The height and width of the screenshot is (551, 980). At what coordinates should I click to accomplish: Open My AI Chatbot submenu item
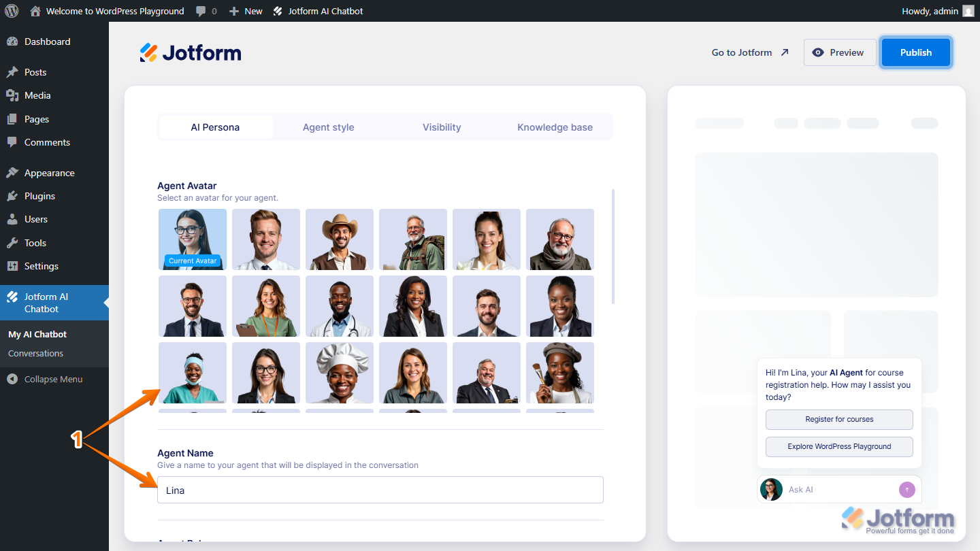(37, 334)
